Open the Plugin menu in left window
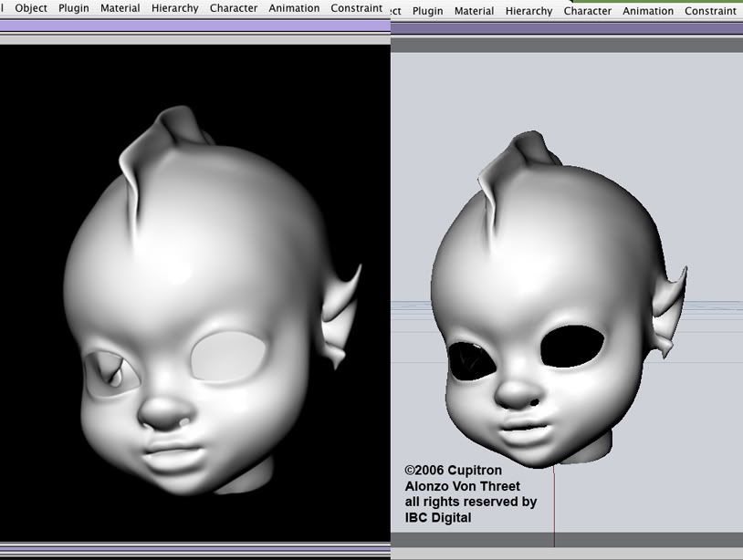Viewport: 743px width, 560px height. pyautogui.click(x=74, y=8)
